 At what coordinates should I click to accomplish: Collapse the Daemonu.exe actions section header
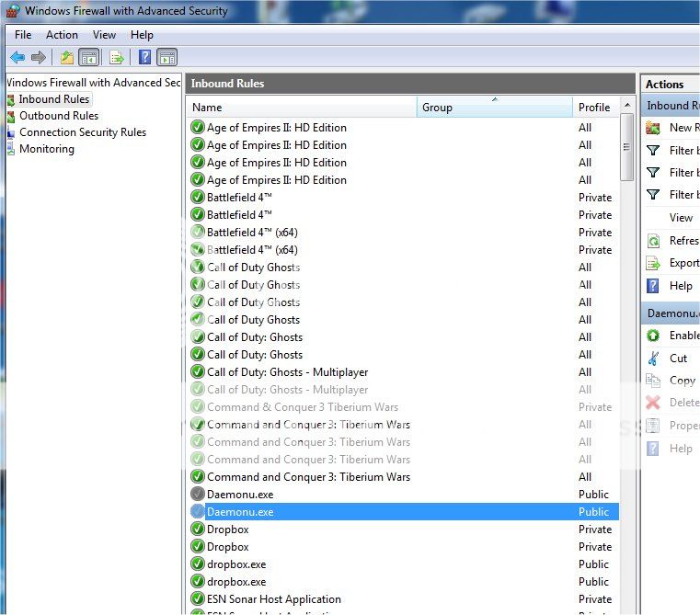click(671, 313)
